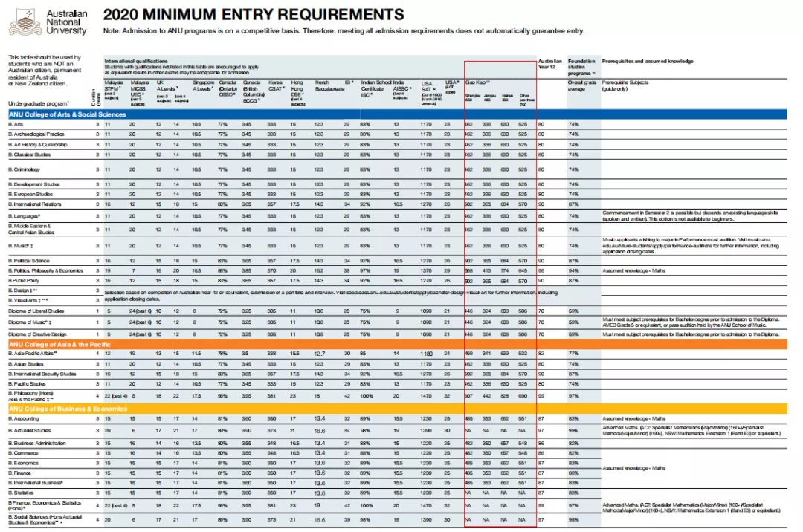Viewport: 803px width, 532px height.
Task: Click the 'B. Actuarial Studies' program name
Action: pyautogui.click(x=30, y=431)
